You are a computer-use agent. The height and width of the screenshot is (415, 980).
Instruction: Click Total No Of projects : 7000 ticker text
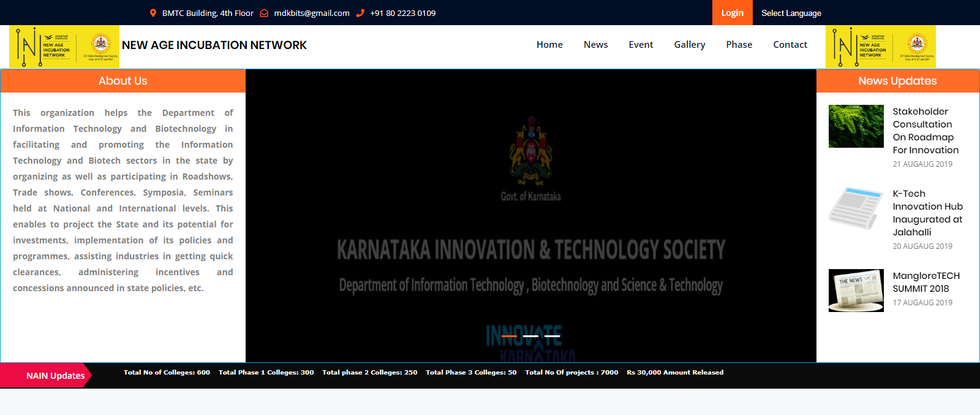(571, 372)
